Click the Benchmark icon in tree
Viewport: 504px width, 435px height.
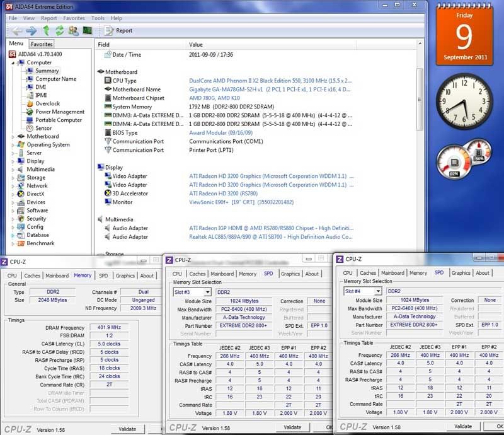click(21, 243)
